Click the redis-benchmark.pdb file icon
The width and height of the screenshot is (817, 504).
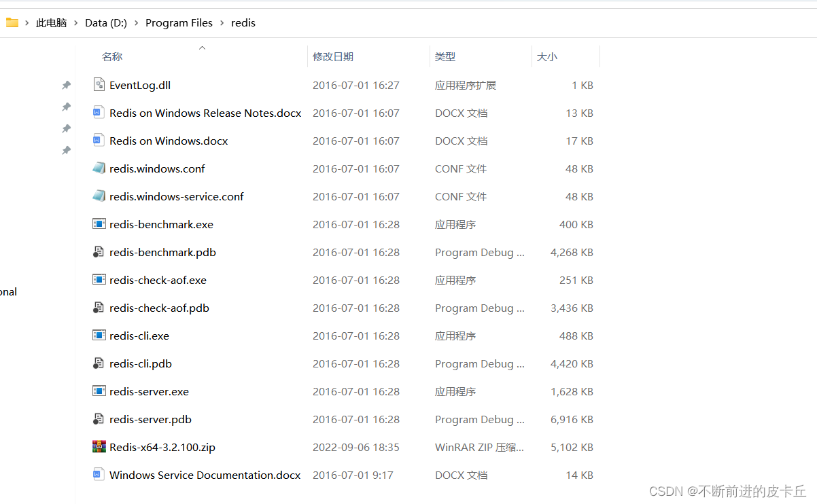[99, 252]
